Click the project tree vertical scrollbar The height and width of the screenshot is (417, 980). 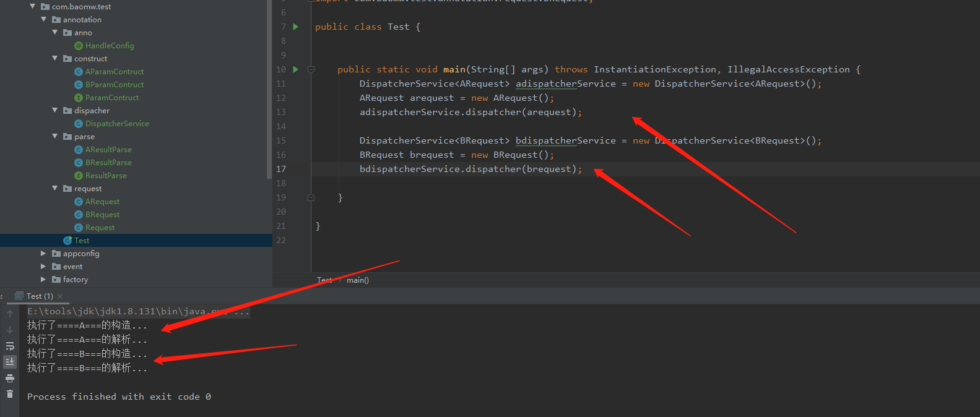(x=269, y=90)
